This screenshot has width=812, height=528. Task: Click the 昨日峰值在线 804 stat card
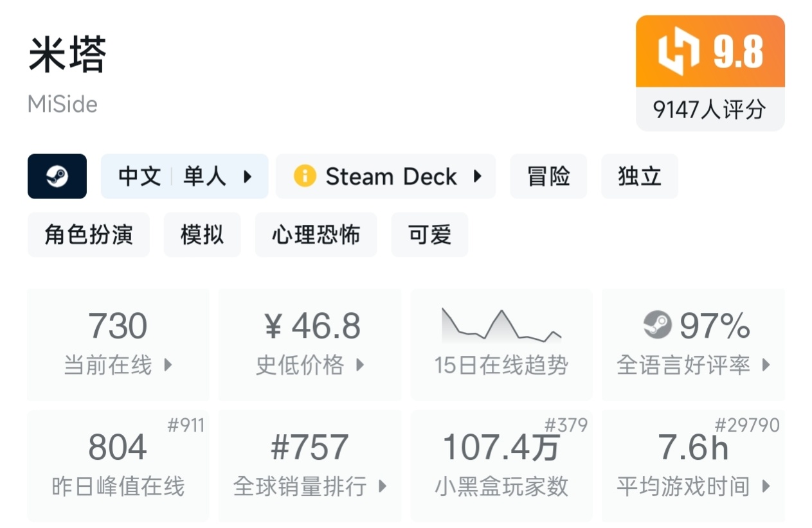(x=118, y=466)
